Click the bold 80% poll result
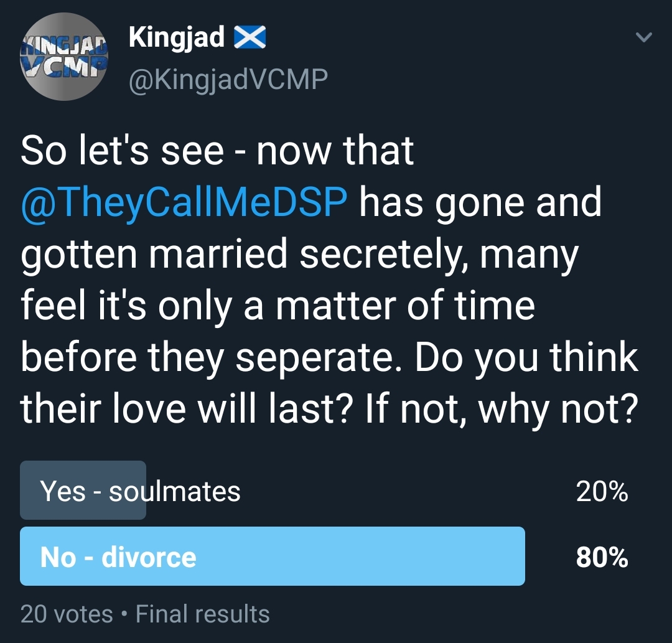Screen dimensions: 672x643 coord(602,557)
